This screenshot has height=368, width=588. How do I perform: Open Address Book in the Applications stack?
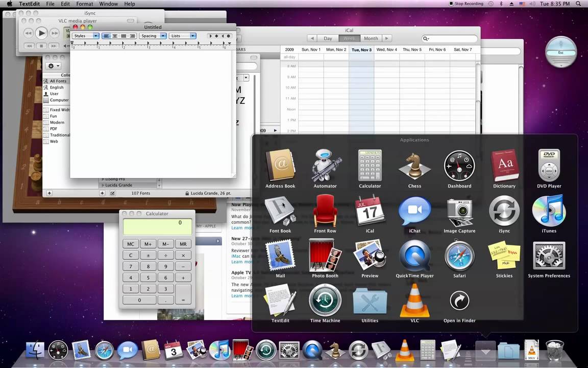[x=280, y=168]
